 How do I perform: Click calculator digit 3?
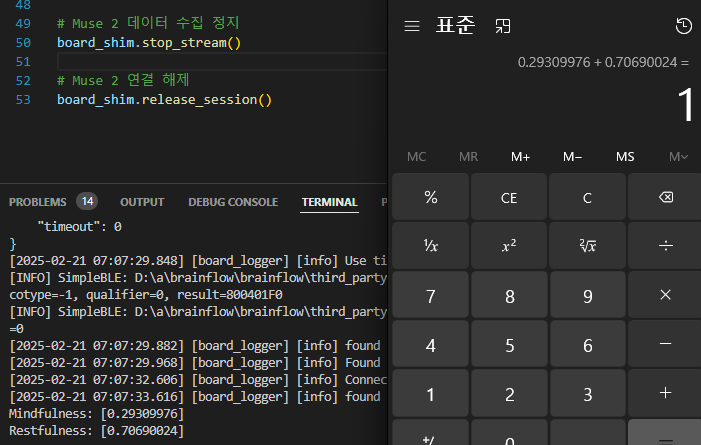(x=587, y=394)
